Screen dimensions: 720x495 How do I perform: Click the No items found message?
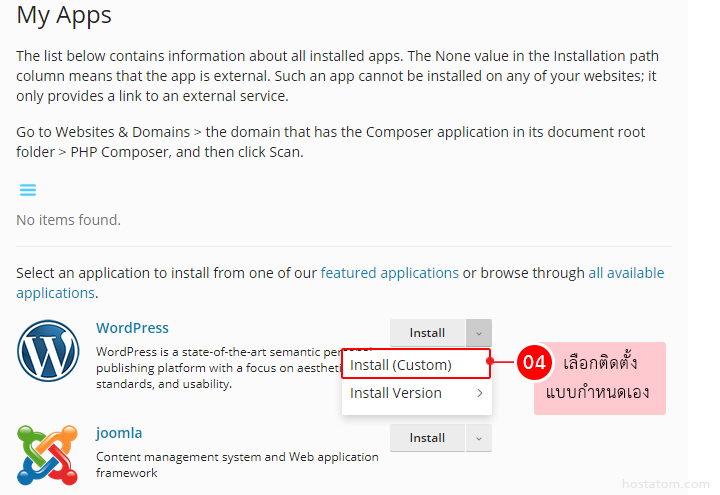pos(68,220)
